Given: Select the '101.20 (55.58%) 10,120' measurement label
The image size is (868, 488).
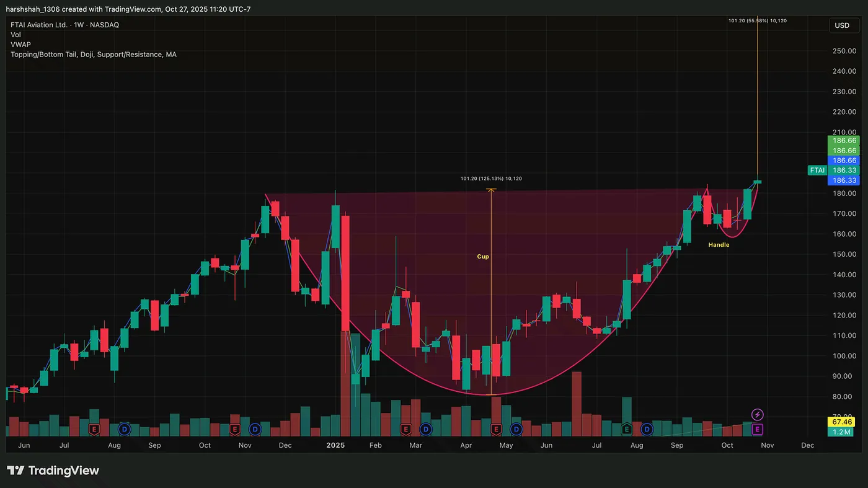Looking at the screenshot, I should (758, 20).
